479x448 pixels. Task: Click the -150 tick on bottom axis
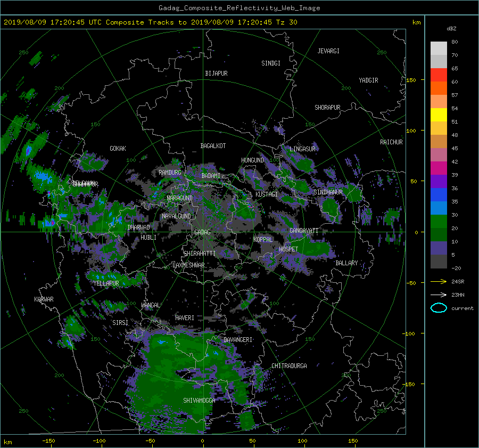48,441
